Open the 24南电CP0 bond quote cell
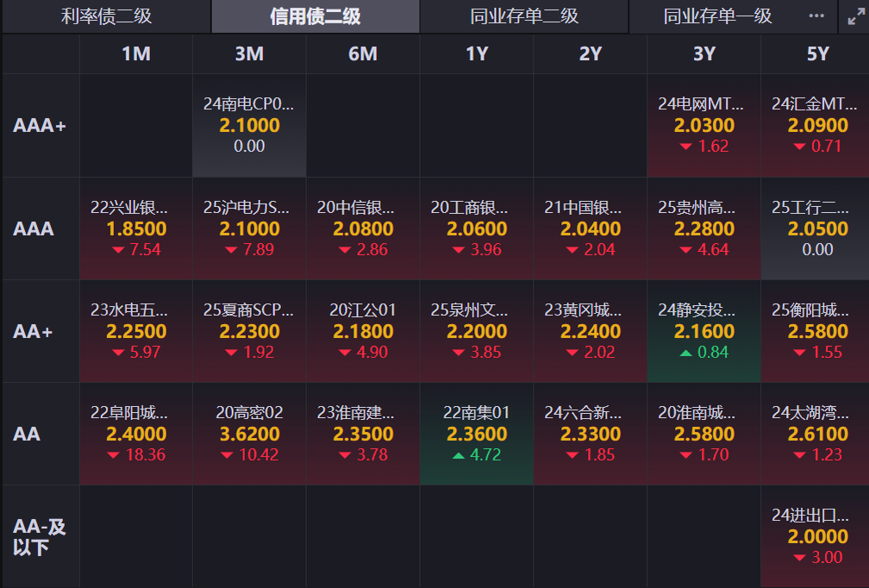 [248, 126]
